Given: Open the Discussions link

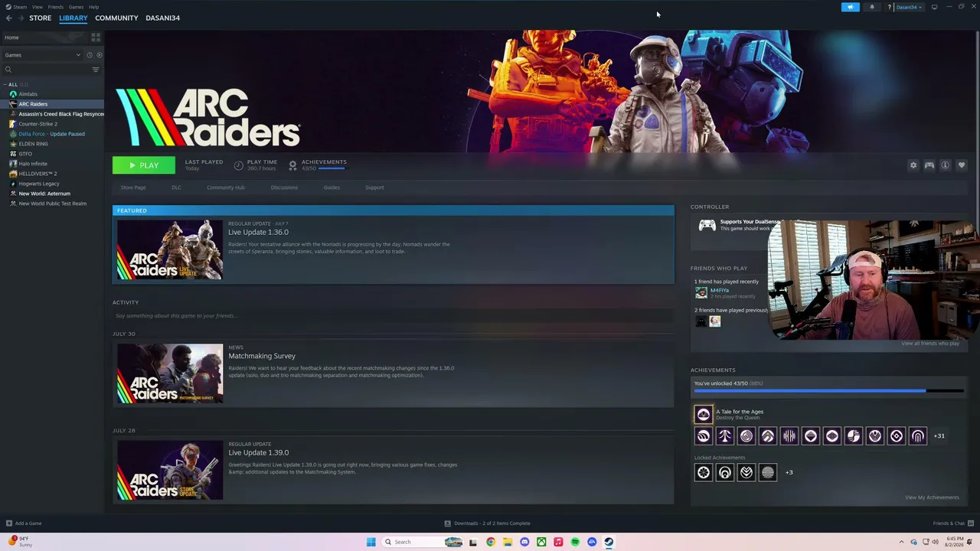Looking at the screenshot, I should [284, 187].
